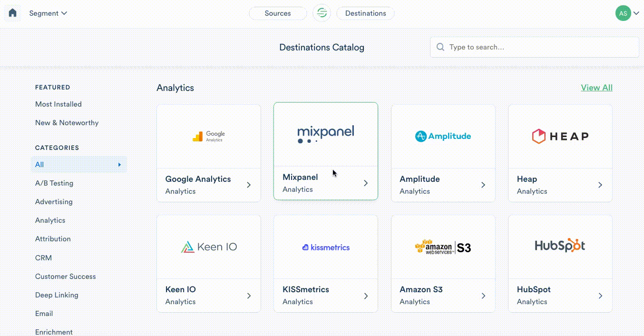Click the kissmetrics logo
The width and height of the screenshot is (644, 336).
point(326,247)
